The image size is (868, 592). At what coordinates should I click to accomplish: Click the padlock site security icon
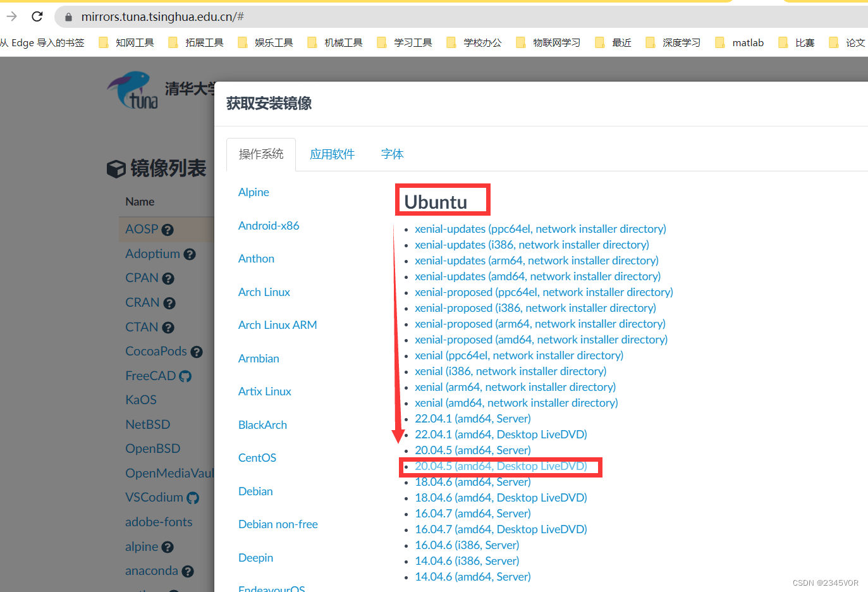tap(68, 17)
